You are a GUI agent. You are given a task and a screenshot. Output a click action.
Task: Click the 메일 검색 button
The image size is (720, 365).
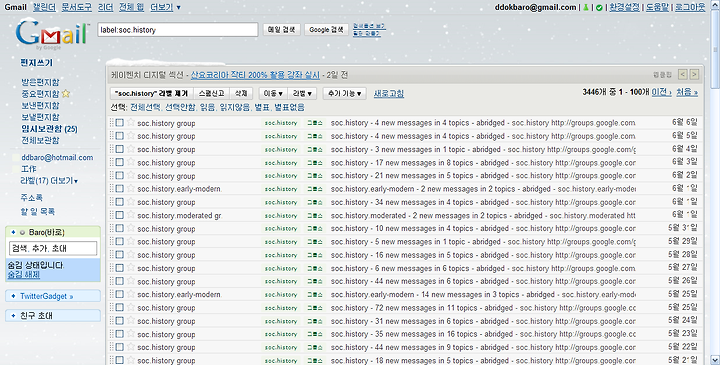coord(281,29)
